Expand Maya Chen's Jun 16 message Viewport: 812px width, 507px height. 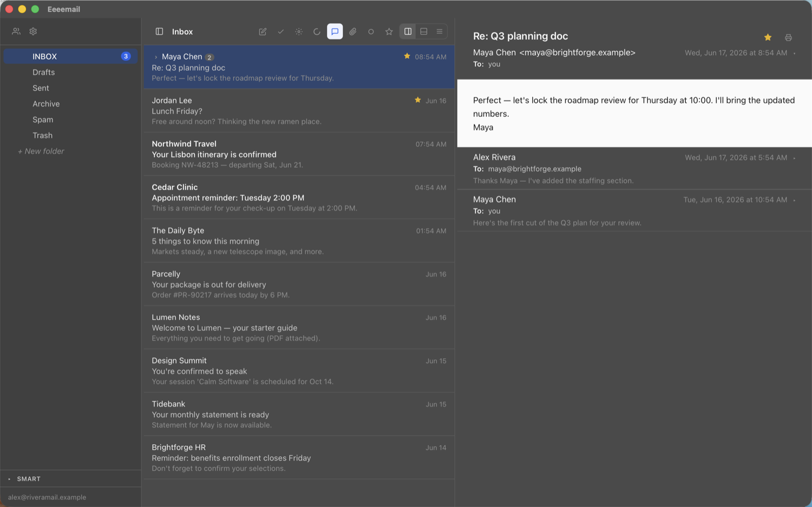coord(634,210)
